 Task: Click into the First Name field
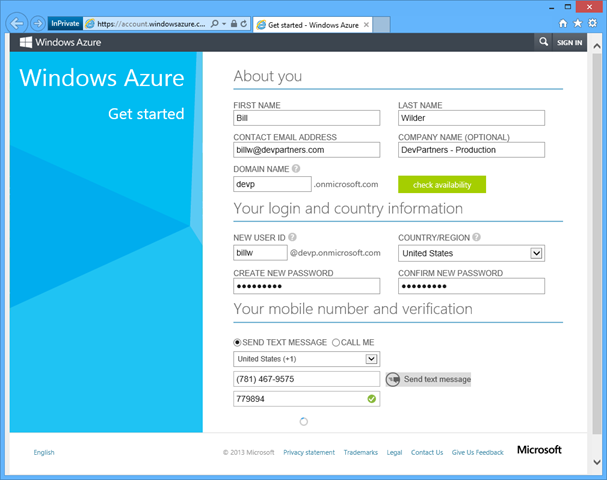[306, 117]
